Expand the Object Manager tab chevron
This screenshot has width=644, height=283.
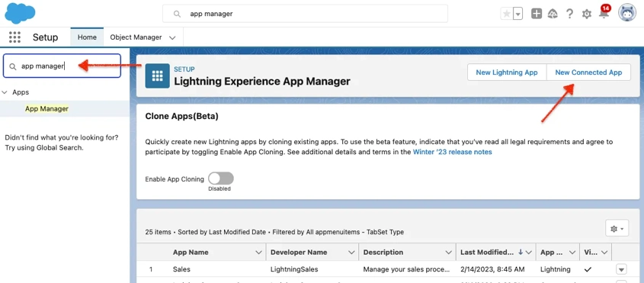(172, 37)
